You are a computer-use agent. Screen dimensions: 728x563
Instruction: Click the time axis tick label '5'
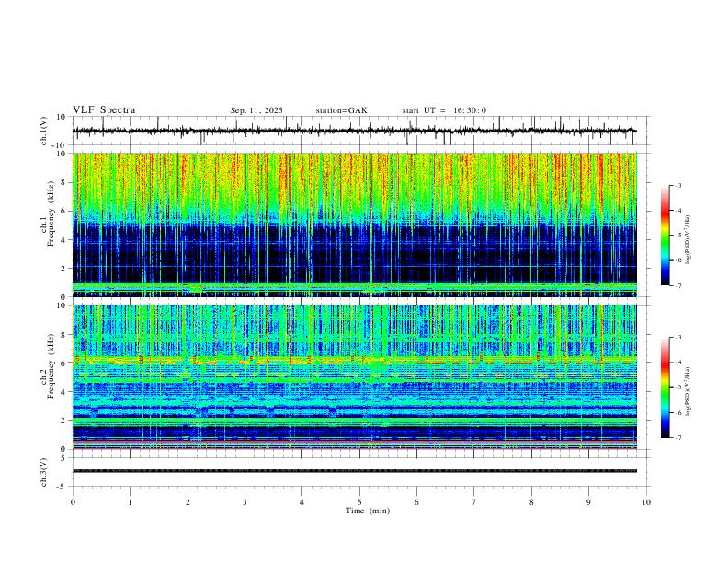[359, 502]
